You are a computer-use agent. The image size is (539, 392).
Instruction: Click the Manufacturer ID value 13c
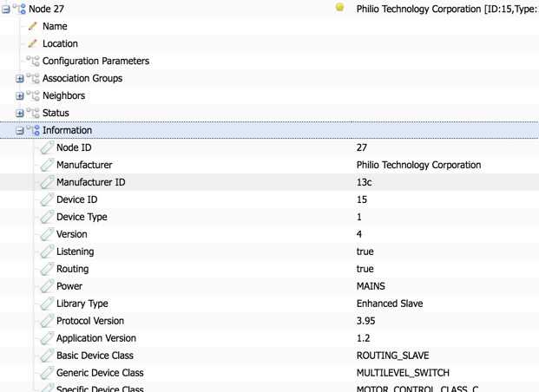pos(364,182)
